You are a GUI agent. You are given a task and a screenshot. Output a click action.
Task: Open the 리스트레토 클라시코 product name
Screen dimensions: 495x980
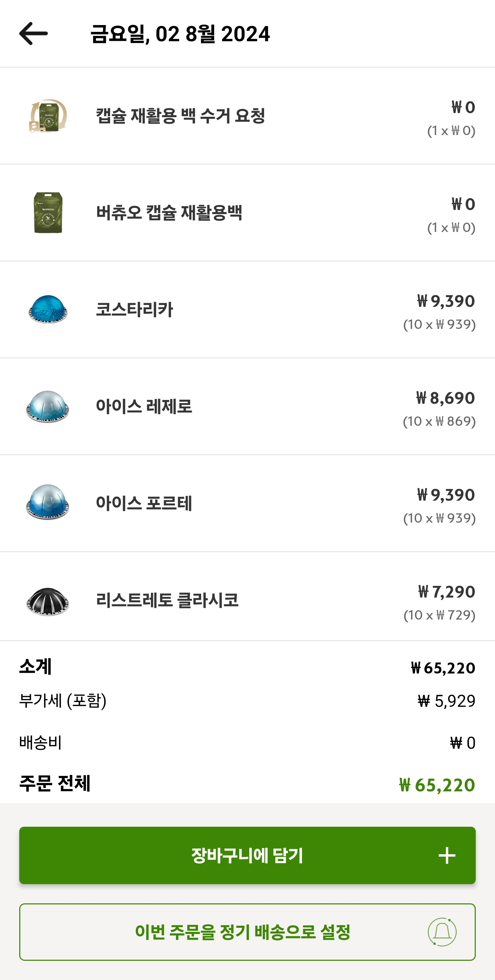(167, 600)
